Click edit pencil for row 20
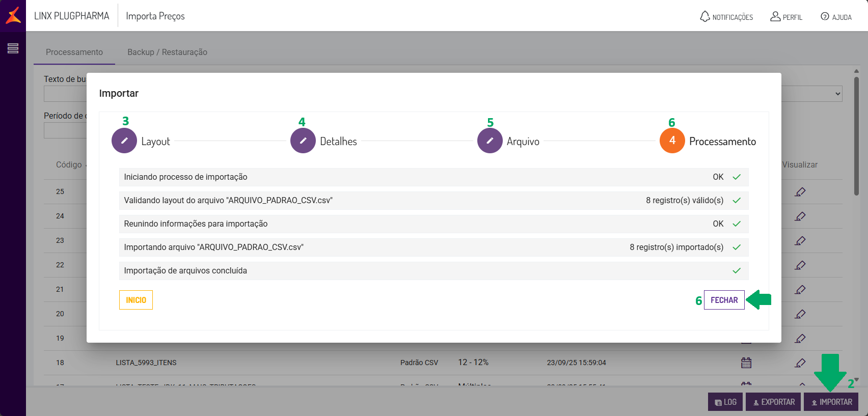Image resolution: width=868 pixels, height=416 pixels. 800,314
